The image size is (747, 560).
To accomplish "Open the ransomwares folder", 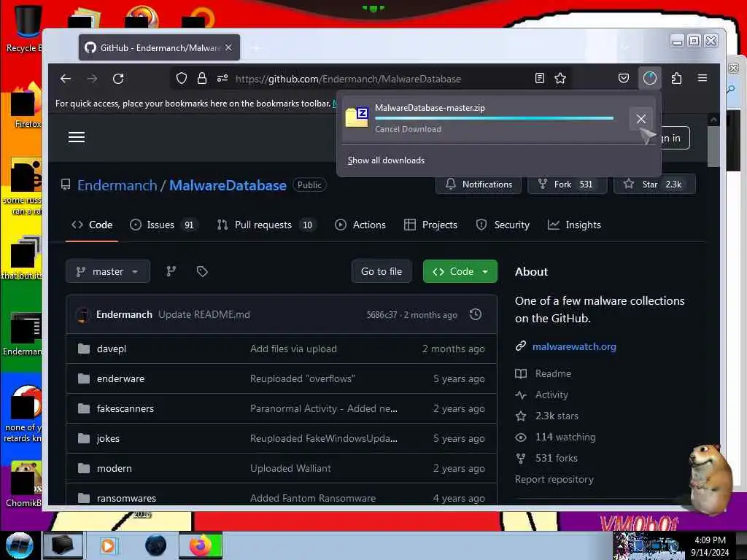I will [126, 499].
